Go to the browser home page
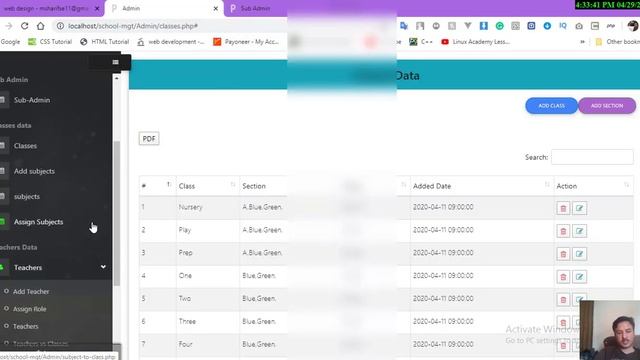The width and height of the screenshot is (640, 360). [x=40, y=26]
